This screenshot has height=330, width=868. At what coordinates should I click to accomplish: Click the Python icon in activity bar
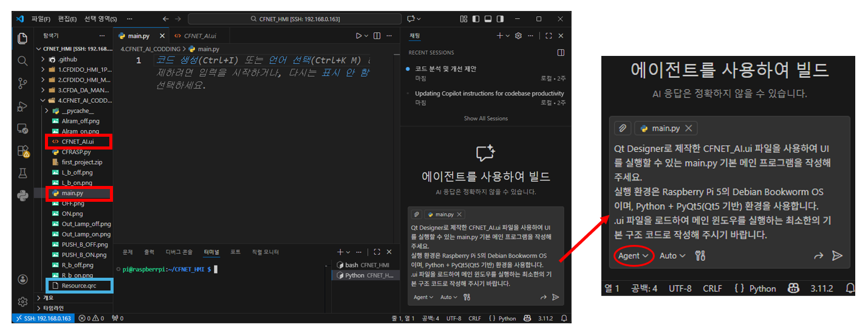(x=22, y=195)
